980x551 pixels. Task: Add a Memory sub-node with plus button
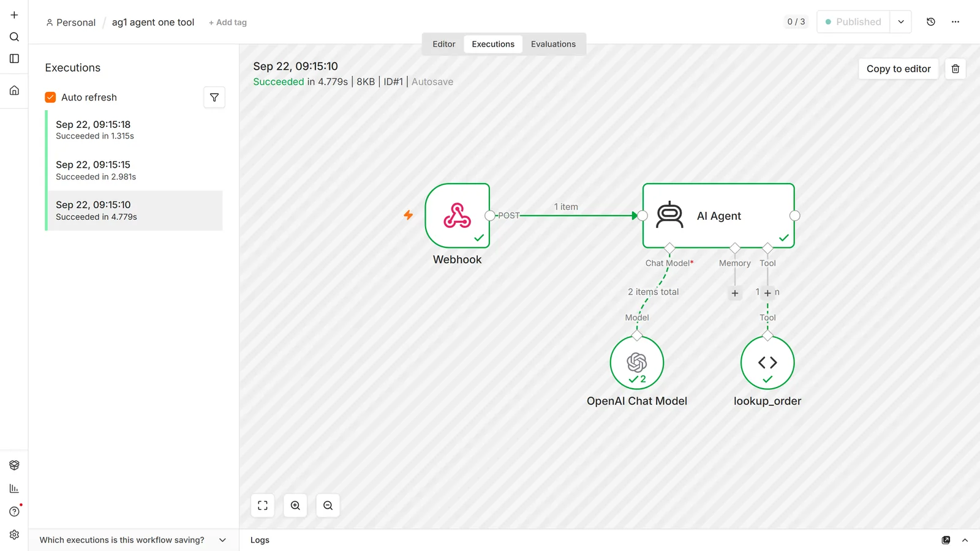coord(735,293)
